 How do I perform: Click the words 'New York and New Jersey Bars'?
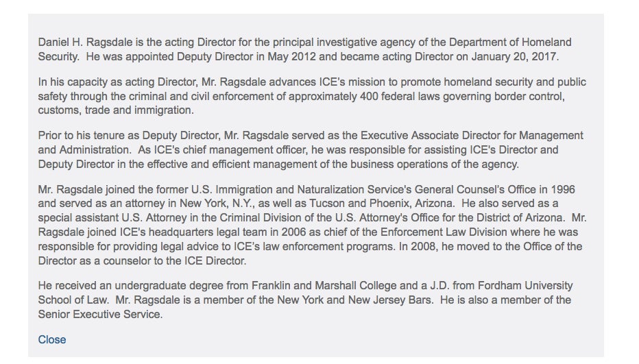[x=354, y=300]
